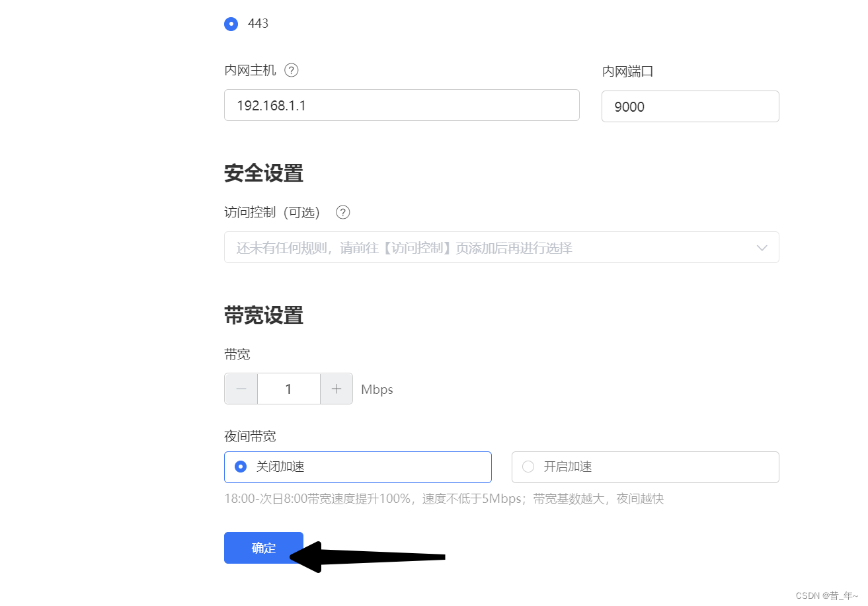Open help icon next to 内网主机
Viewport: 868px width, 606px height.
coord(292,70)
